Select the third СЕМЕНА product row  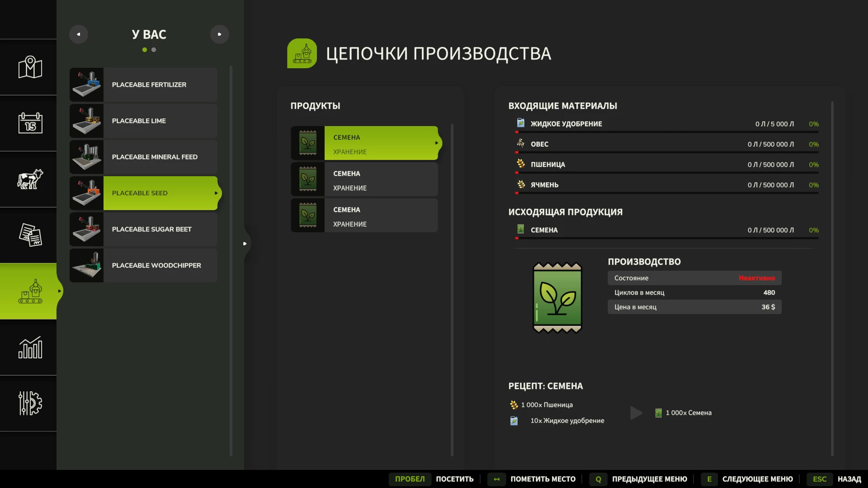point(364,216)
